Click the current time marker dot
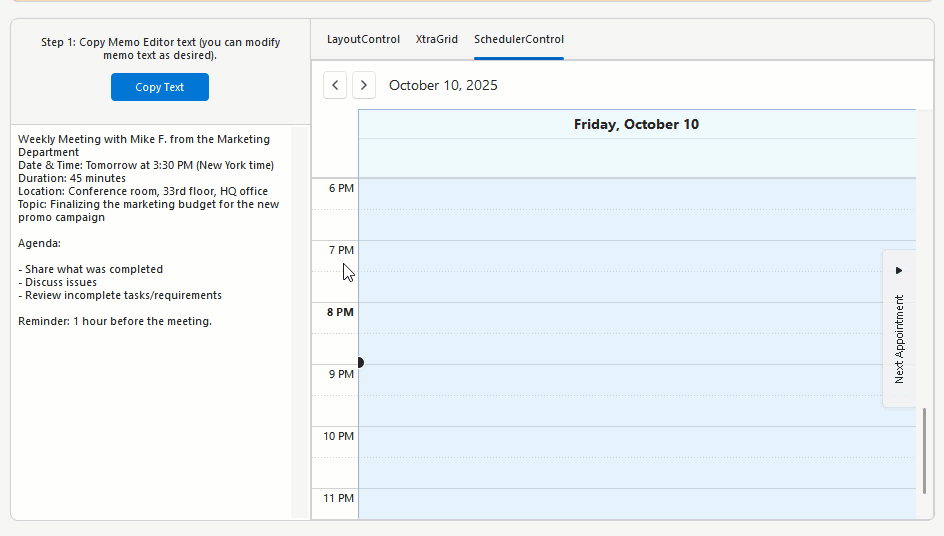The height and width of the screenshot is (536, 944). pos(361,363)
